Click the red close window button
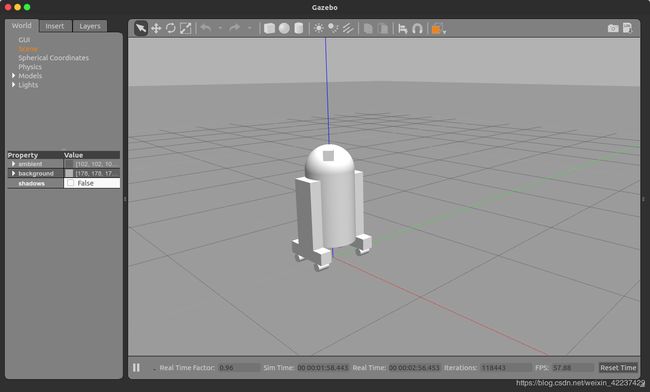The image size is (650, 392). pos(8,7)
